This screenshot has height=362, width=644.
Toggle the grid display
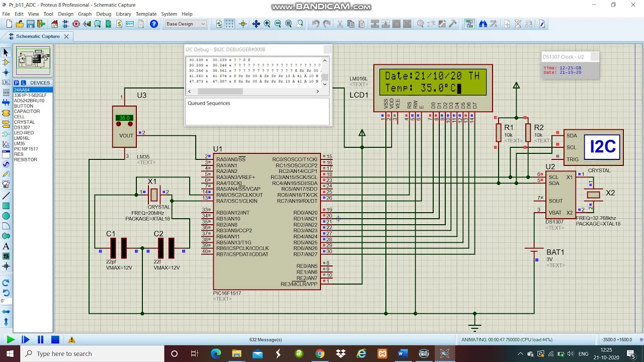click(x=229, y=24)
